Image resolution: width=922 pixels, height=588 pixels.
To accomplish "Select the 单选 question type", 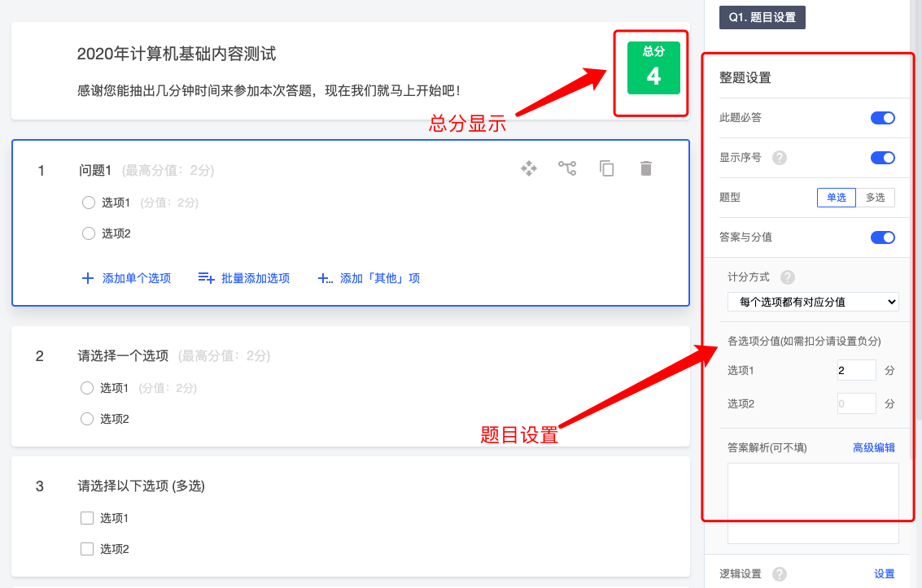I will [837, 198].
